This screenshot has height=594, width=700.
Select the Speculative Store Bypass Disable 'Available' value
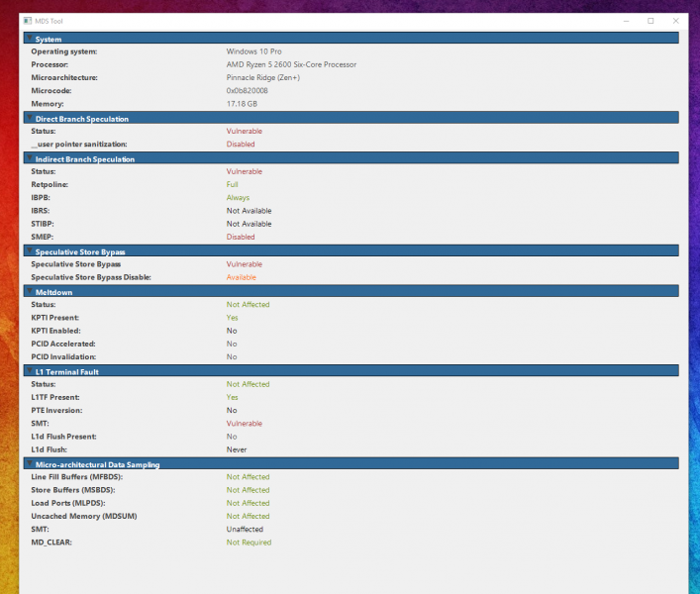[x=243, y=277]
